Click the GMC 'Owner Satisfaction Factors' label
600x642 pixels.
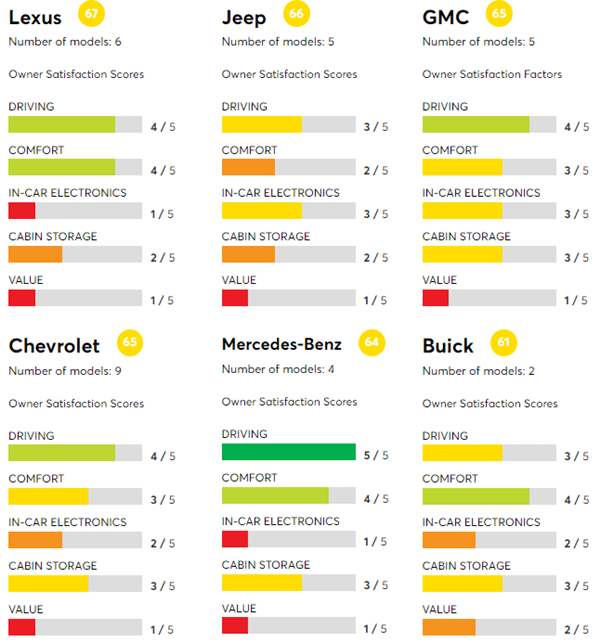point(492,74)
